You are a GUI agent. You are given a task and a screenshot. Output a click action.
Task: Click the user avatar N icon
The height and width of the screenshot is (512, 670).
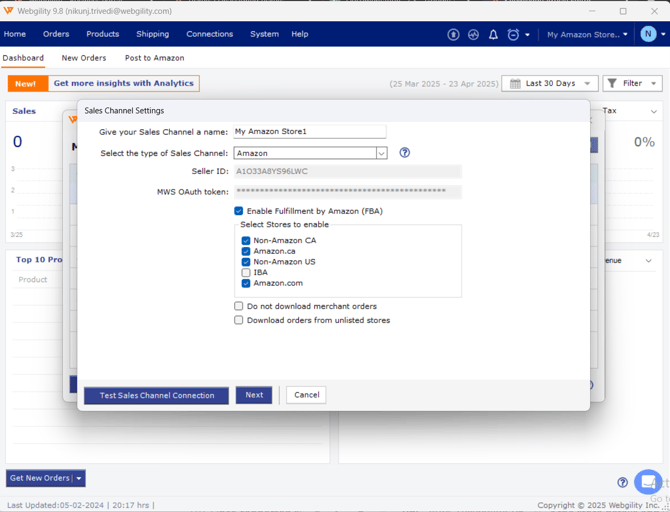pyautogui.click(x=648, y=34)
